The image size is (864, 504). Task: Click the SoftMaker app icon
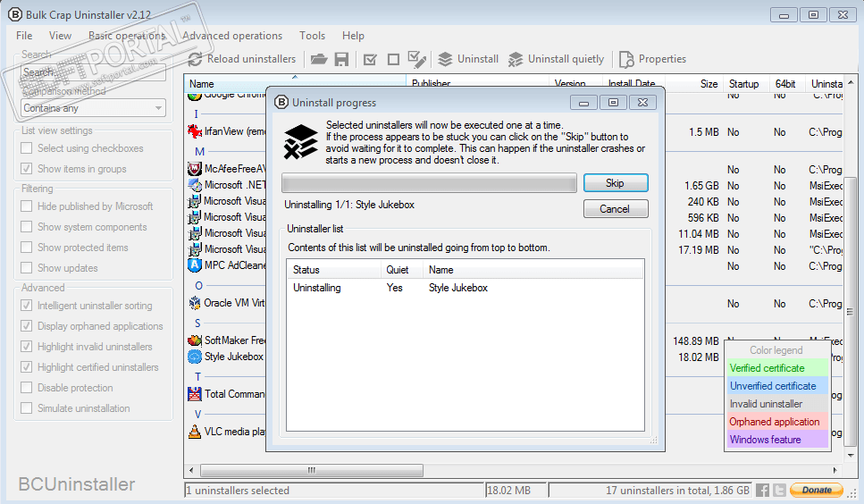(195, 340)
